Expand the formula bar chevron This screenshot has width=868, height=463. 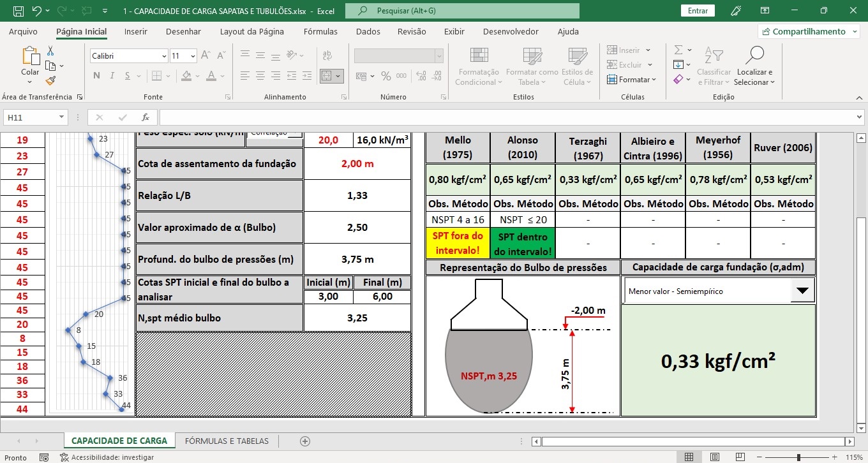(x=858, y=117)
